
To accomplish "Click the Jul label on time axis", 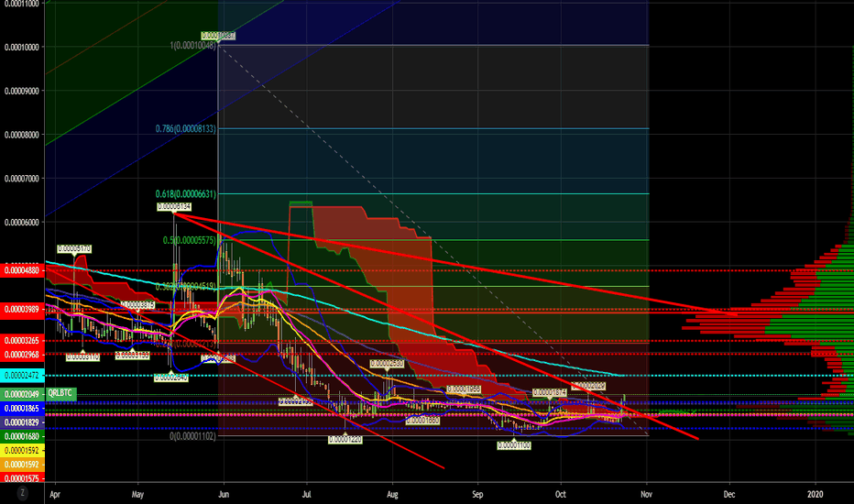I will tap(307, 494).
